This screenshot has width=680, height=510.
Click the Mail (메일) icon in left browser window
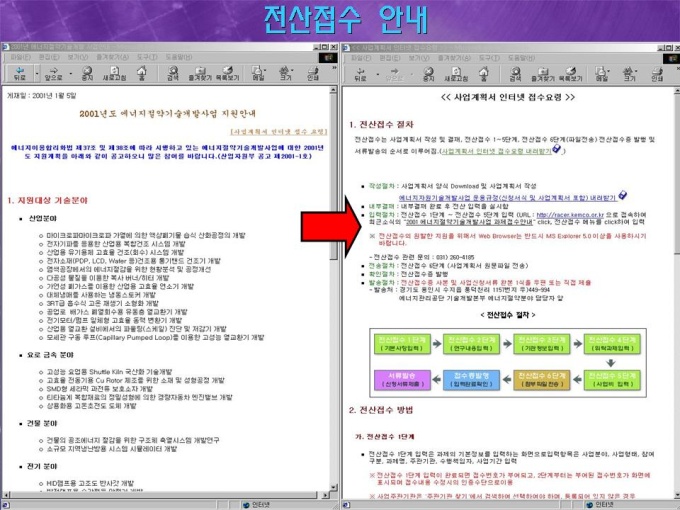click(258, 73)
